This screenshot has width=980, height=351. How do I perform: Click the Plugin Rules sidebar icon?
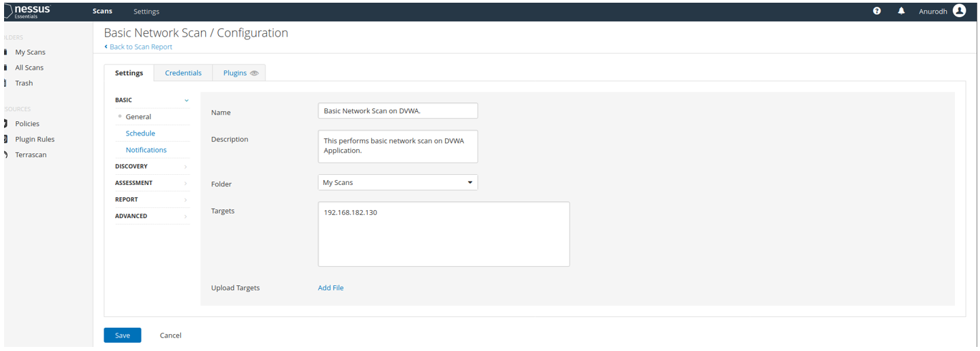(x=6, y=139)
